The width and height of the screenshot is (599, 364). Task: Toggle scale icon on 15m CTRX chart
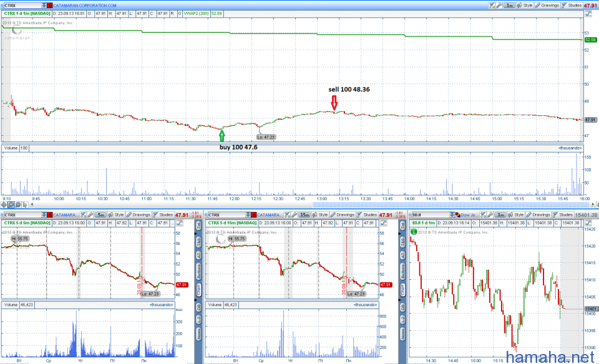click(383, 223)
